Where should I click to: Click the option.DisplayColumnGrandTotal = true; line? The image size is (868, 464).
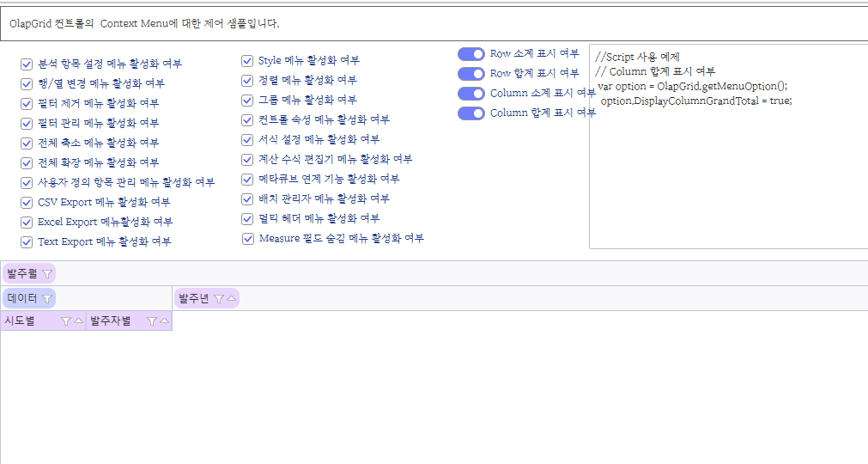[x=696, y=101]
